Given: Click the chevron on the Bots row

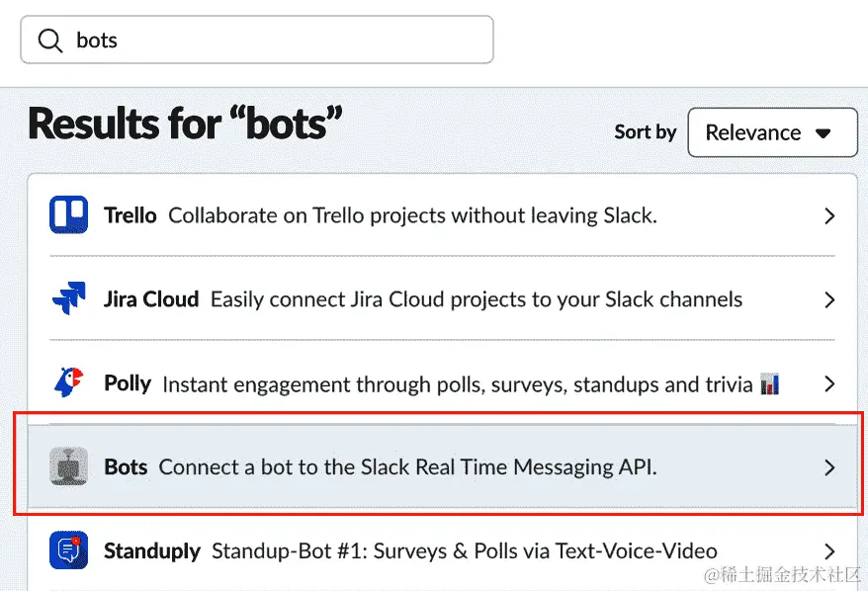Looking at the screenshot, I should (828, 466).
